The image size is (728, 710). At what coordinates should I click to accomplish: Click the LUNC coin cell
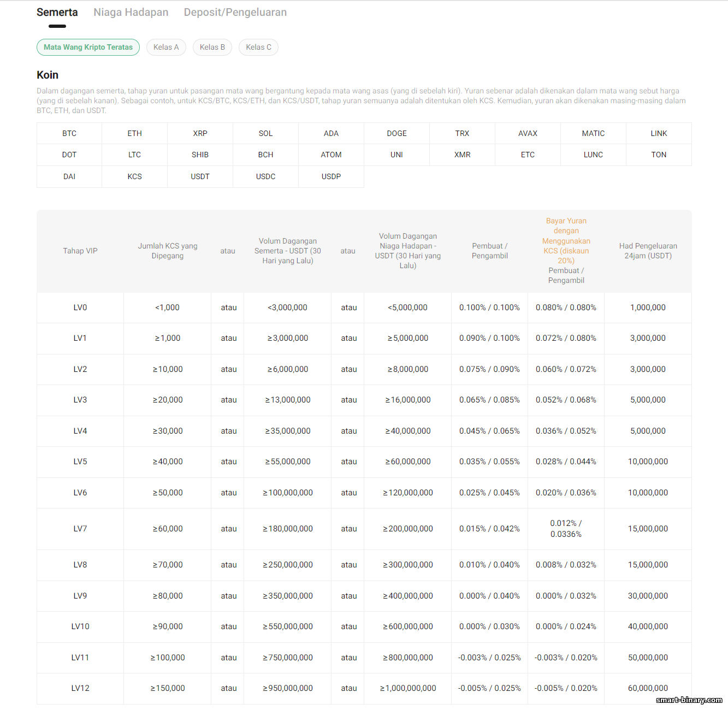(594, 155)
